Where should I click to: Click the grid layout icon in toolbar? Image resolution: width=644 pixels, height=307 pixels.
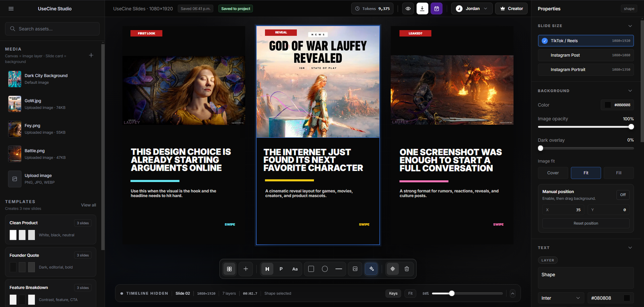[x=229, y=269]
